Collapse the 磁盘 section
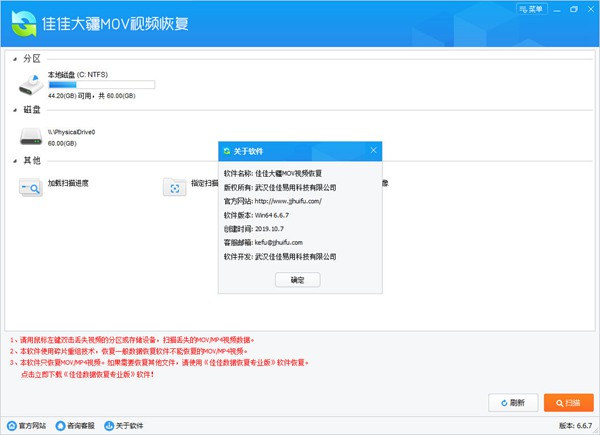Viewport: 600px width, 435px height. (x=15, y=110)
